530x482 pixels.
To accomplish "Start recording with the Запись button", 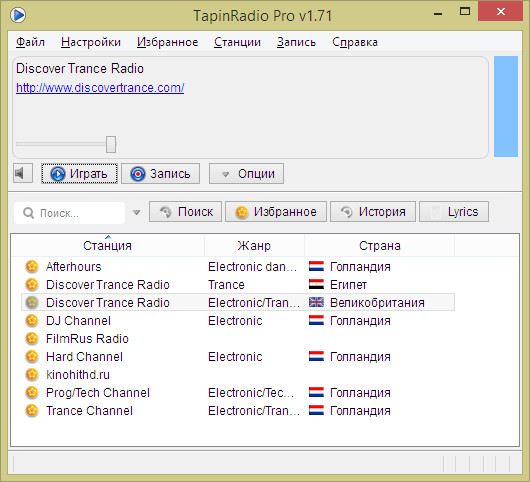I will click(x=160, y=173).
